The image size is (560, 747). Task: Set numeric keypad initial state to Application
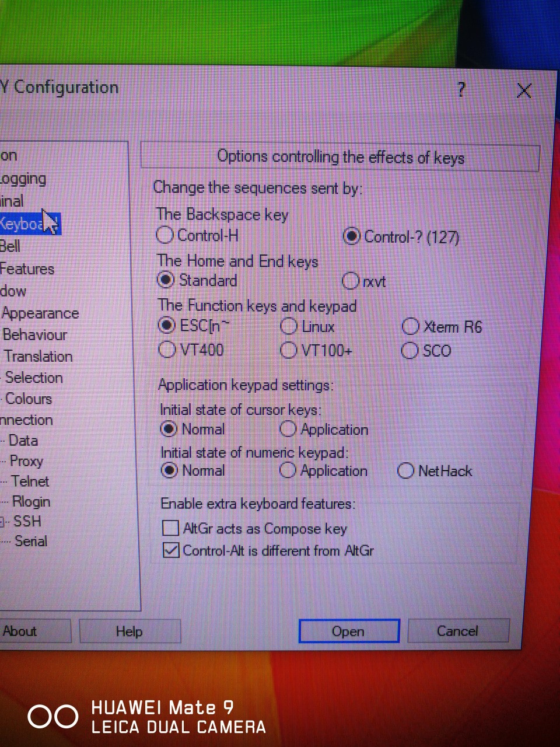(x=288, y=470)
